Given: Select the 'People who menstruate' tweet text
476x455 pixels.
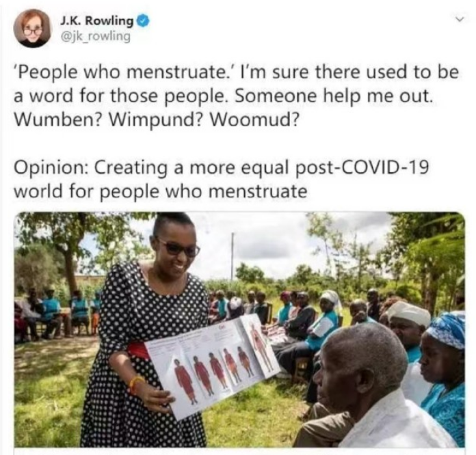Looking at the screenshot, I should pos(236,96).
